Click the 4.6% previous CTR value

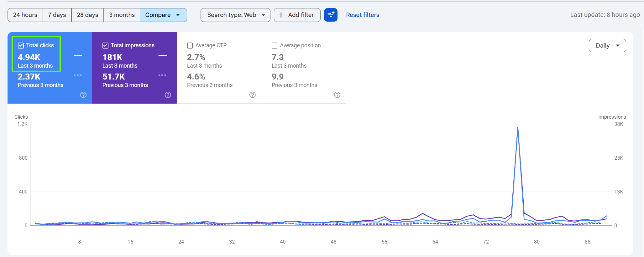coord(196,77)
